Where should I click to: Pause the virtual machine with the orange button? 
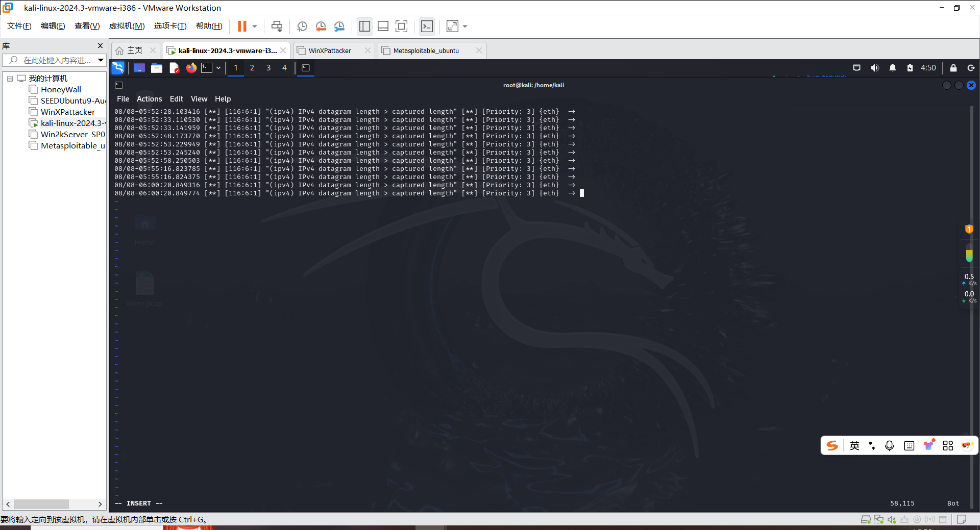242,26
